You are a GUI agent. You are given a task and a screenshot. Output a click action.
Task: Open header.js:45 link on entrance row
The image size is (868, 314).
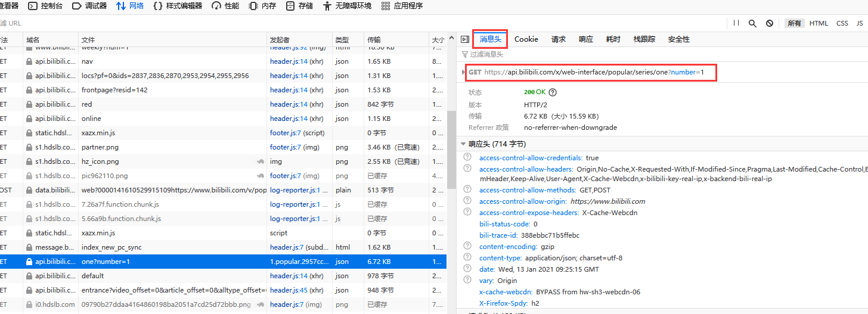tap(289, 290)
